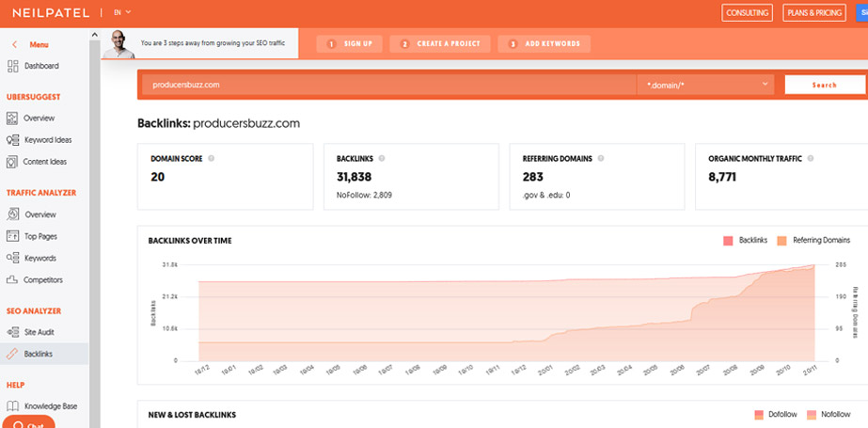Click the Consulting button
The width and height of the screenshot is (868, 428).
click(x=747, y=13)
